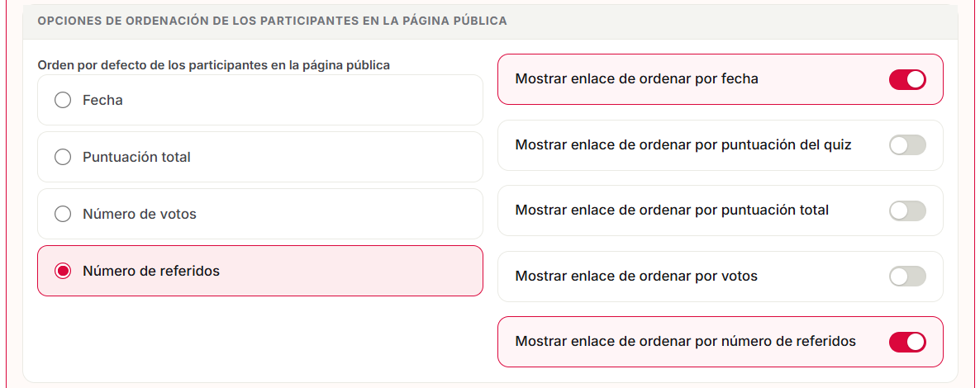Disable the ordenar por fecha toggle switch
This screenshot has width=980, height=388.
[907, 79]
